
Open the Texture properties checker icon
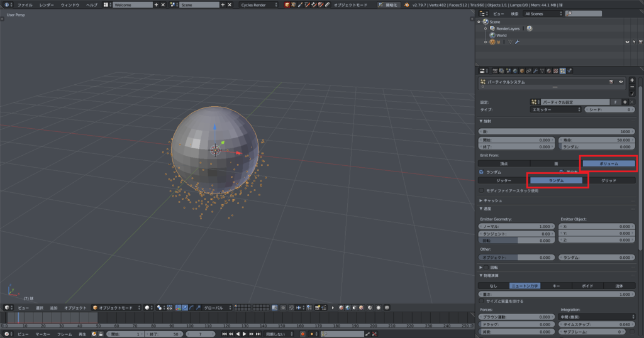(x=556, y=71)
